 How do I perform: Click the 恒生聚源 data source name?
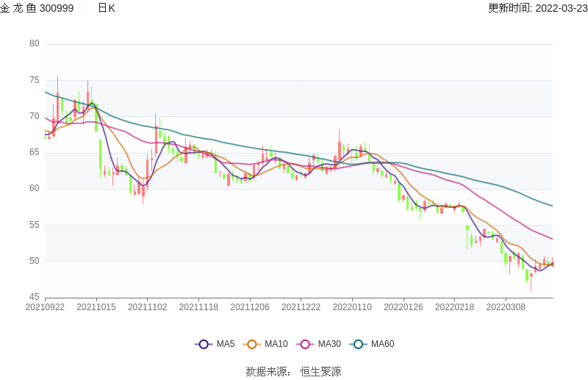320,372
